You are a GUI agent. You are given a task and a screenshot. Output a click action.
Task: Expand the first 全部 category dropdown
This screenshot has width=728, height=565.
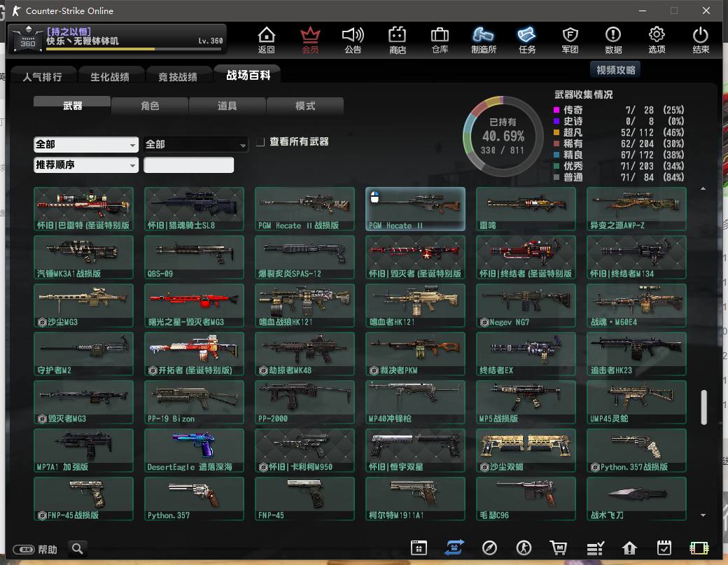pyautogui.click(x=86, y=144)
